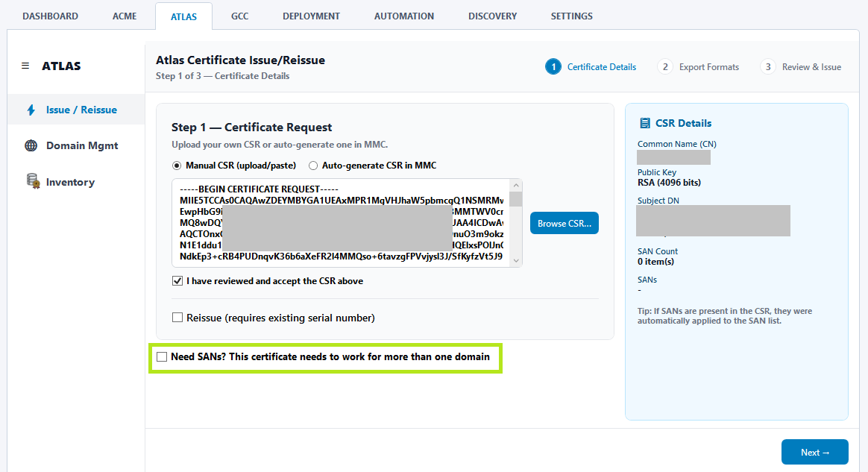Click the CSR Details document icon
This screenshot has height=472, width=868.
(x=644, y=123)
